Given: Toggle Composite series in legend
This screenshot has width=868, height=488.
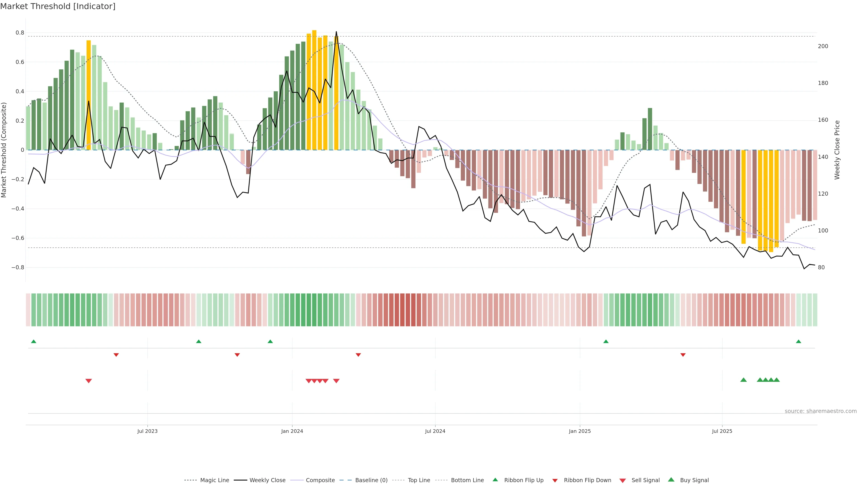Looking at the screenshot, I should pos(320,480).
